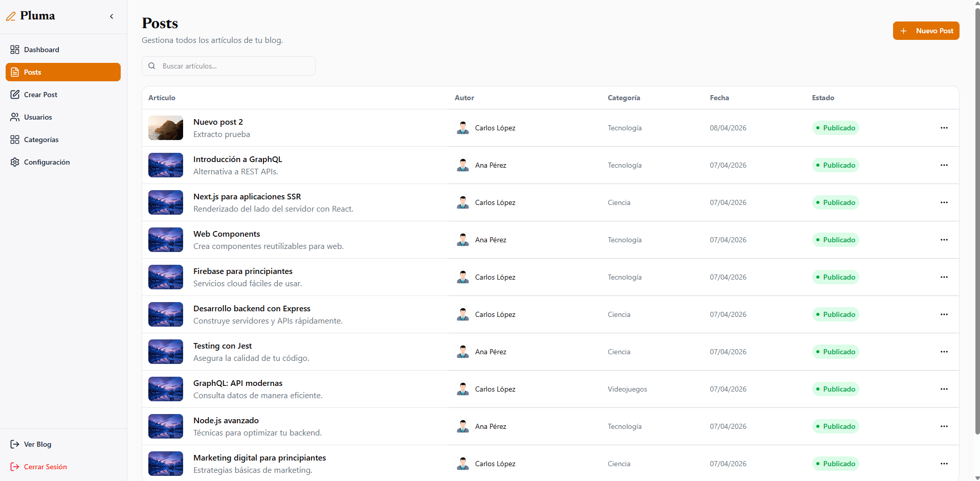Click author avatar in GraphQL: API modernas row
This screenshot has width=980, height=481.
pyautogui.click(x=463, y=389)
